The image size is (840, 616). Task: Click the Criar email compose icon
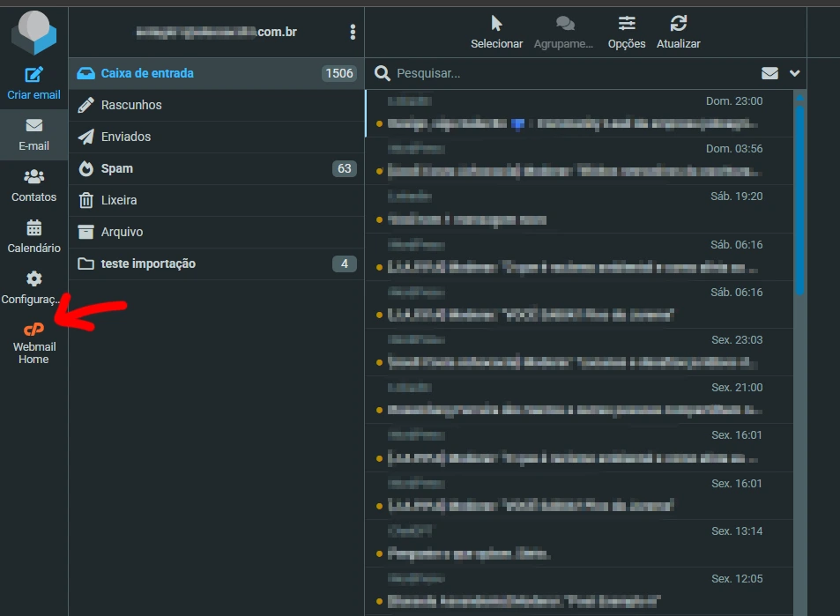tap(33, 76)
